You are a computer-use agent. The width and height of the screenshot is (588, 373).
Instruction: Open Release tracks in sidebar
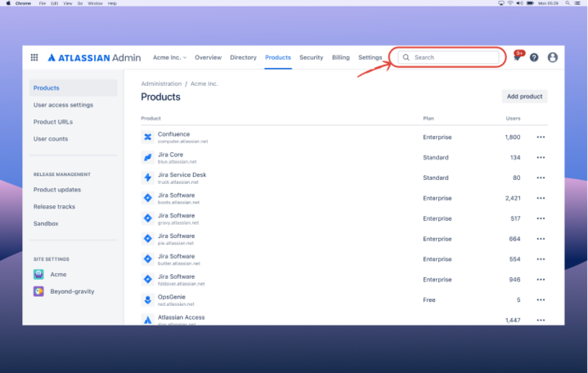pyautogui.click(x=54, y=206)
